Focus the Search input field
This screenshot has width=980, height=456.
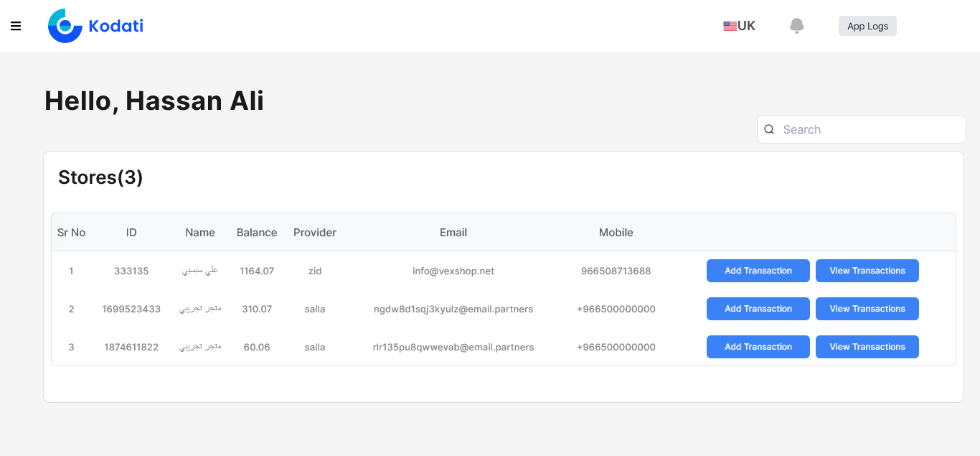click(862, 129)
